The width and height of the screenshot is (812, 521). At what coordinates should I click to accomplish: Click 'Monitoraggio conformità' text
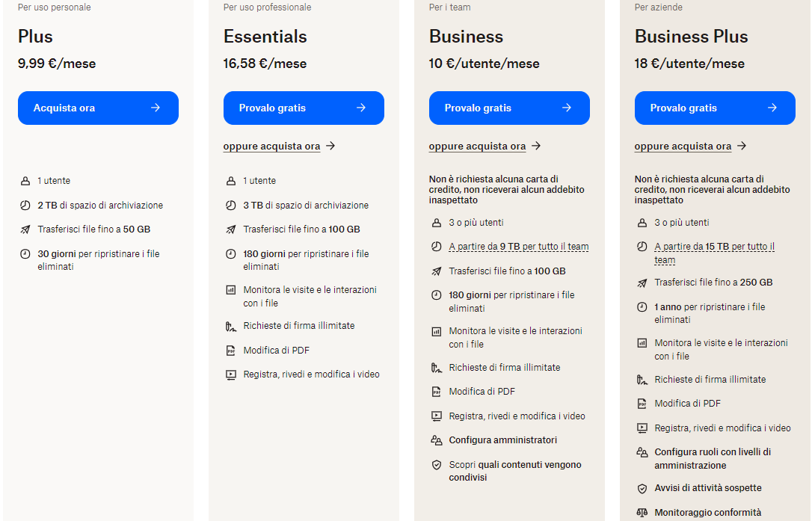pos(708,513)
